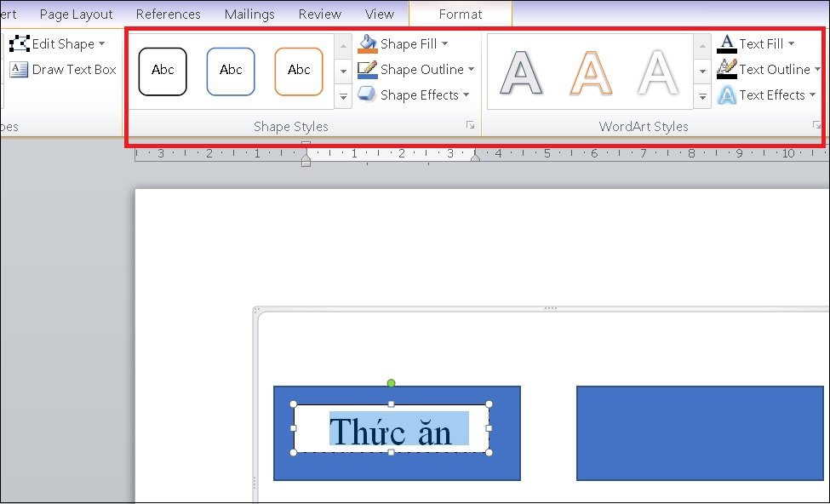
Task: Expand the Shape Styles gallery More button
Action: (x=343, y=97)
